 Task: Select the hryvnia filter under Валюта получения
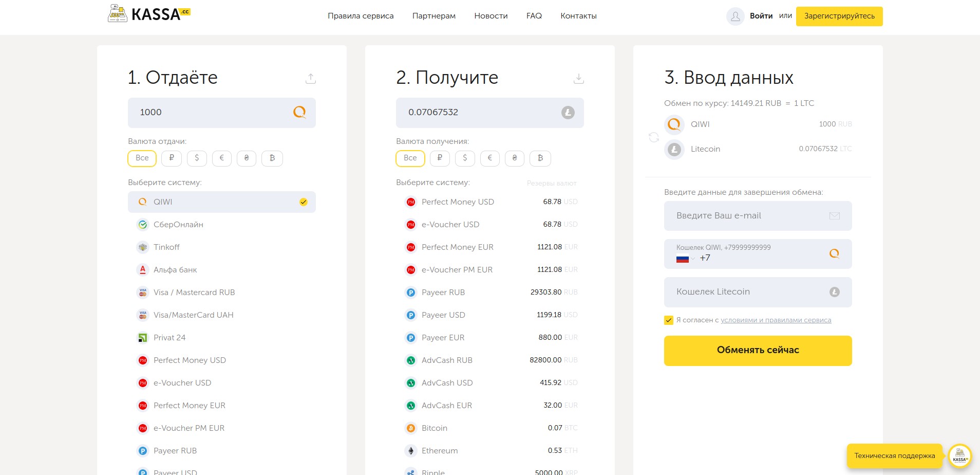click(x=515, y=158)
